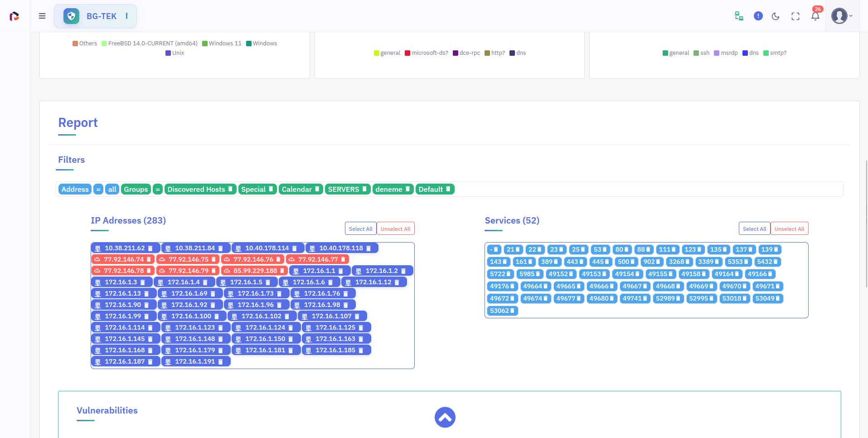Remove the Discovered Hosts group filter
Viewport: 868px width, 438px height.
click(230, 189)
